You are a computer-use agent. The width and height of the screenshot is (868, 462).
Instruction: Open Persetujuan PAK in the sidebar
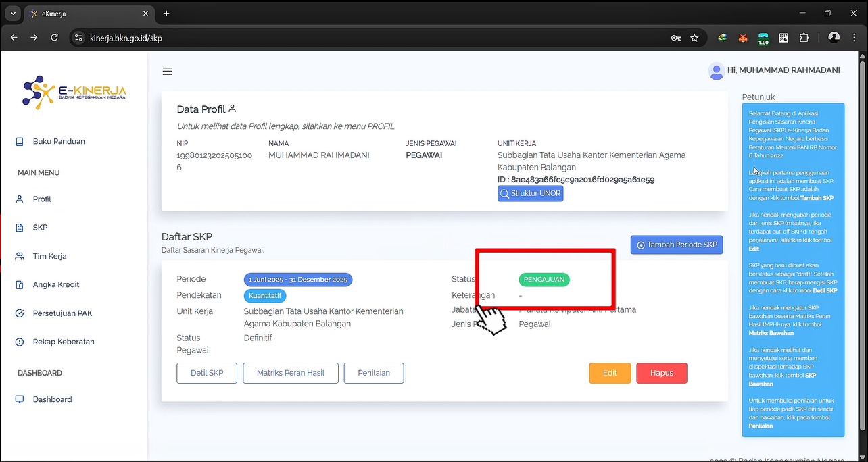(x=62, y=313)
